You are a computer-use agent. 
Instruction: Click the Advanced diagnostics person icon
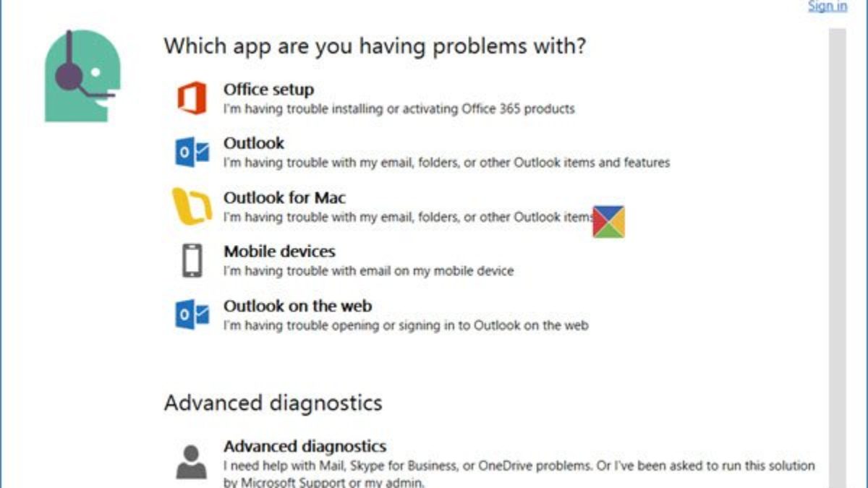click(x=192, y=461)
